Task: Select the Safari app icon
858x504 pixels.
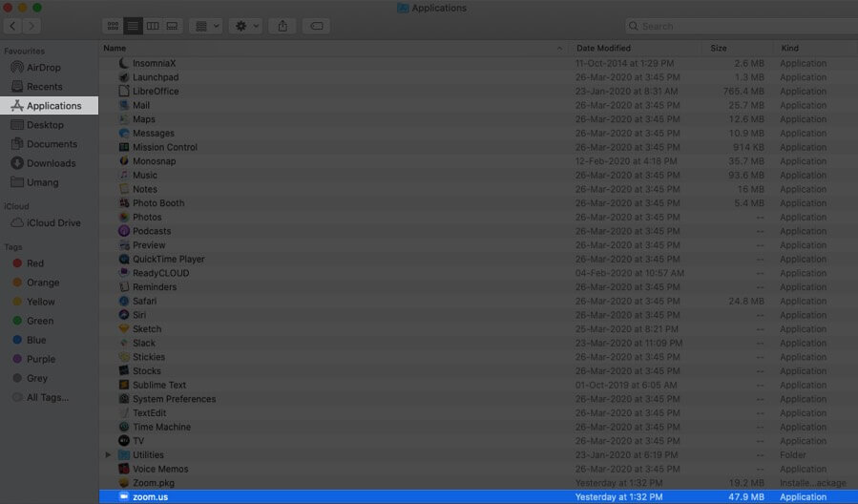Action: pos(124,301)
